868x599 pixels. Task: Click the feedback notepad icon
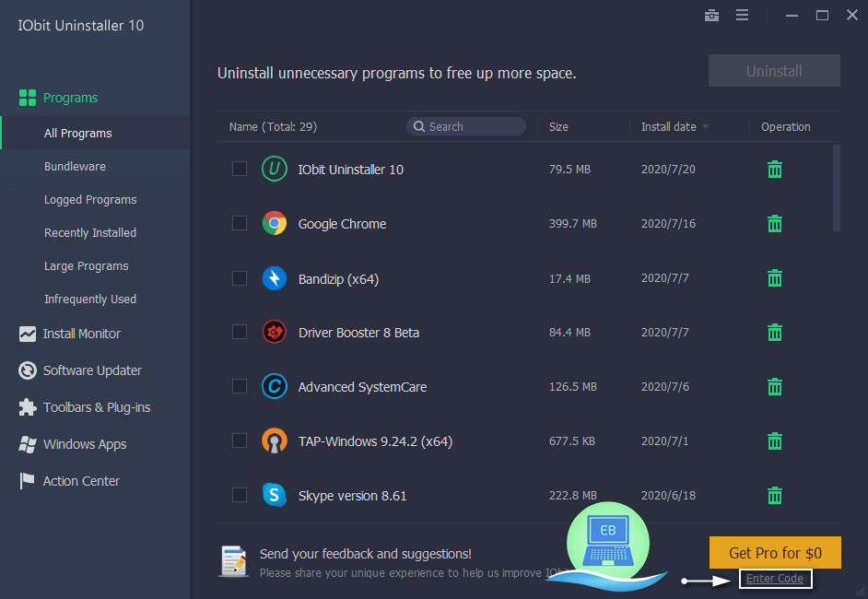coord(233,561)
